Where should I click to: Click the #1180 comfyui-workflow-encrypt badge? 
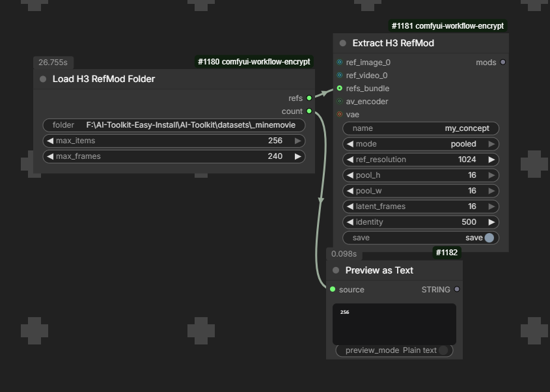pos(254,62)
